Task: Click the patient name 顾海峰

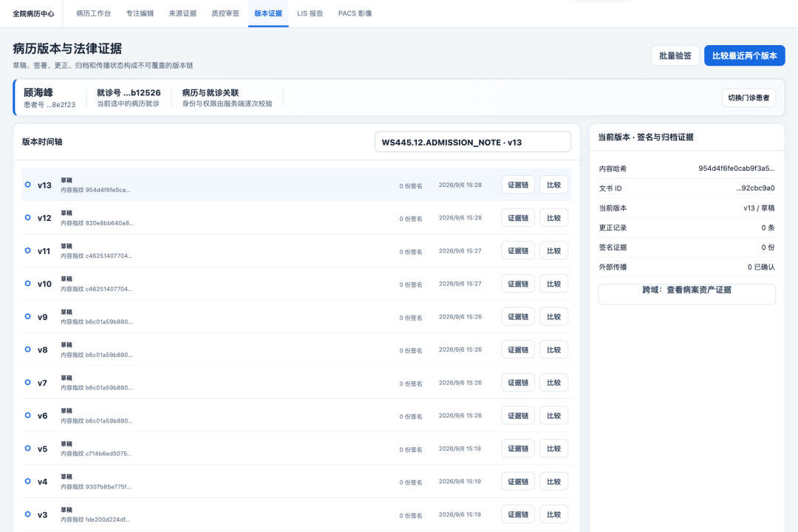Action: (x=38, y=92)
